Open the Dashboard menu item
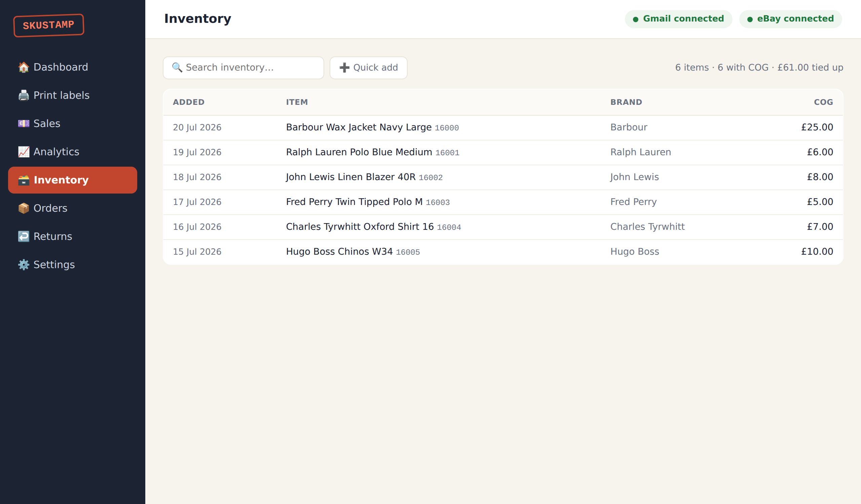 tap(73, 67)
